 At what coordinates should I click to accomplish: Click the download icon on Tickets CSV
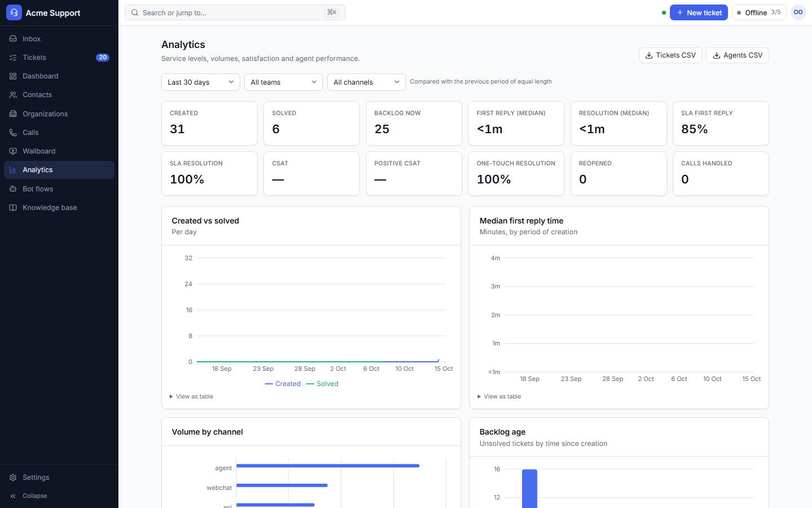coord(649,55)
